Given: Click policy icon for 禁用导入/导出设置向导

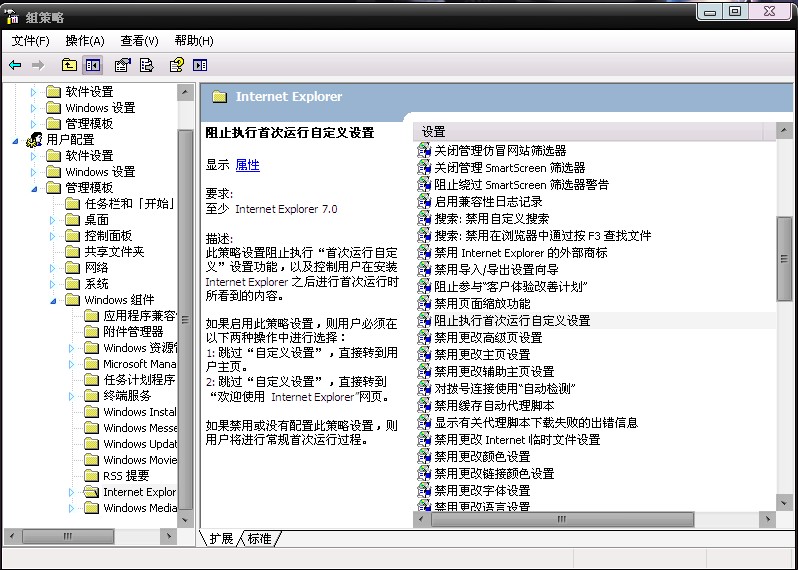Looking at the screenshot, I should click(424, 270).
